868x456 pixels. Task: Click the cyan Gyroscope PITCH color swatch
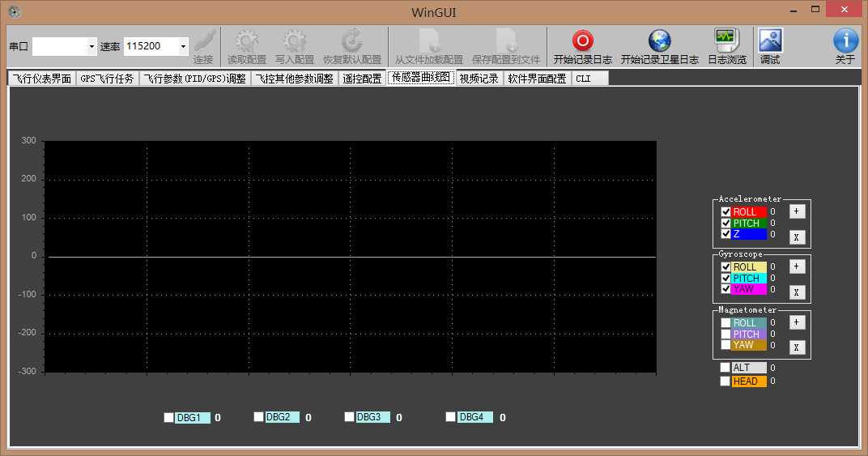(749, 278)
